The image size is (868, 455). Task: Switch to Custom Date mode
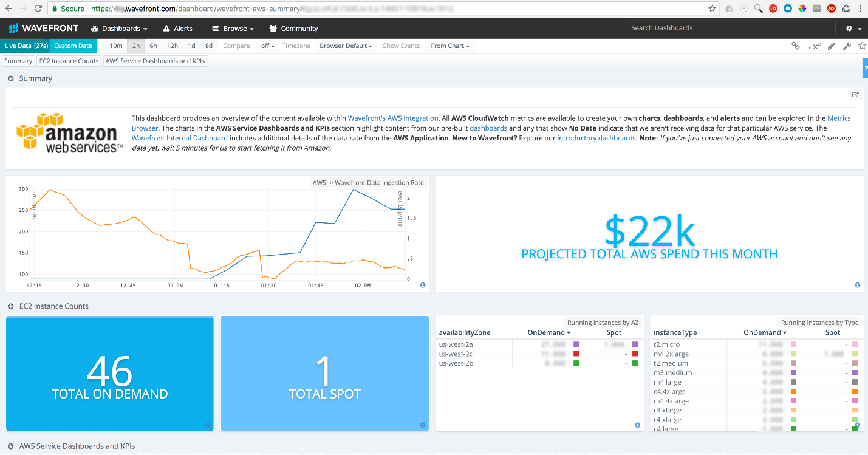click(x=73, y=46)
